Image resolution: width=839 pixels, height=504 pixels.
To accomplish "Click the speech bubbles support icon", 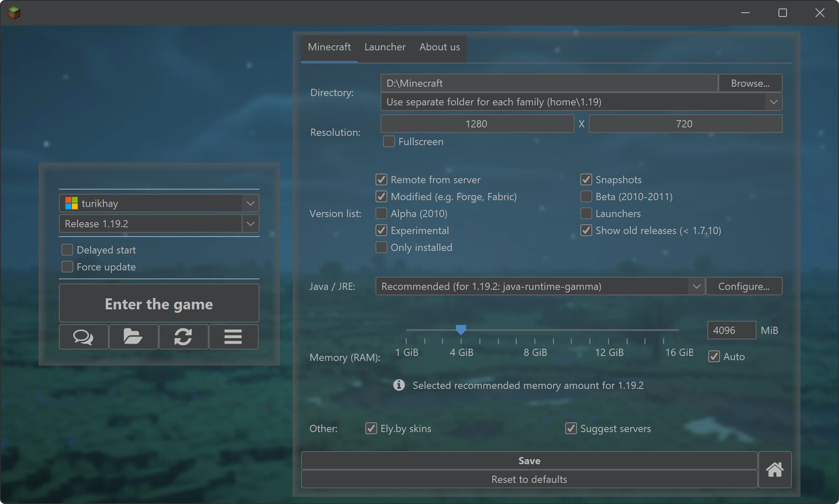I will pyautogui.click(x=83, y=337).
